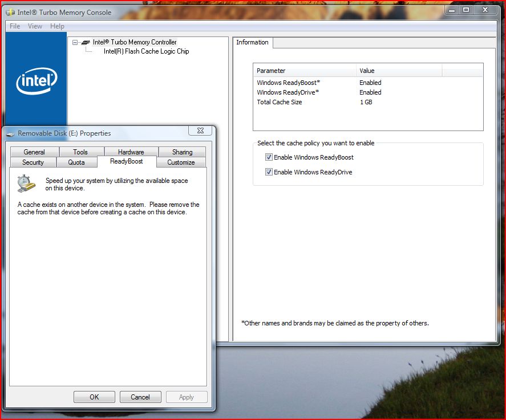Select the Windows ReadyBoost* parameter row
The height and width of the screenshot is (420, 506).
pos(368,83)
